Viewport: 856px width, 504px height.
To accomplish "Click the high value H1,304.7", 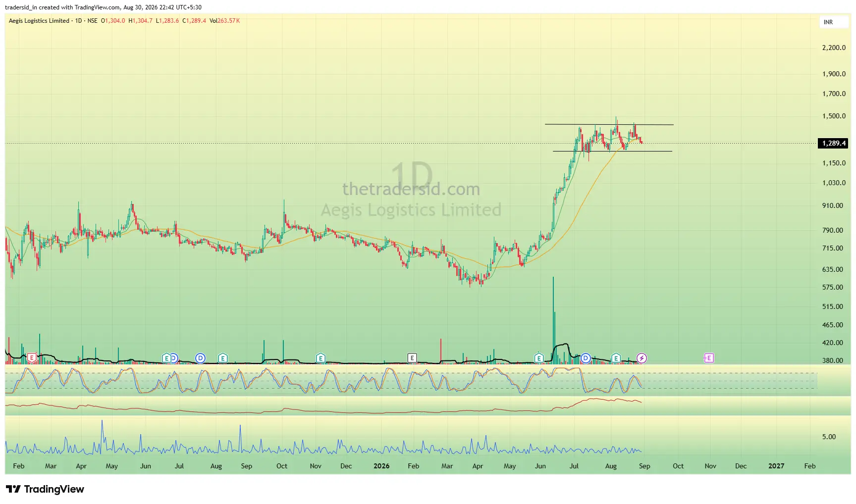I will click(x=141, y=21).
